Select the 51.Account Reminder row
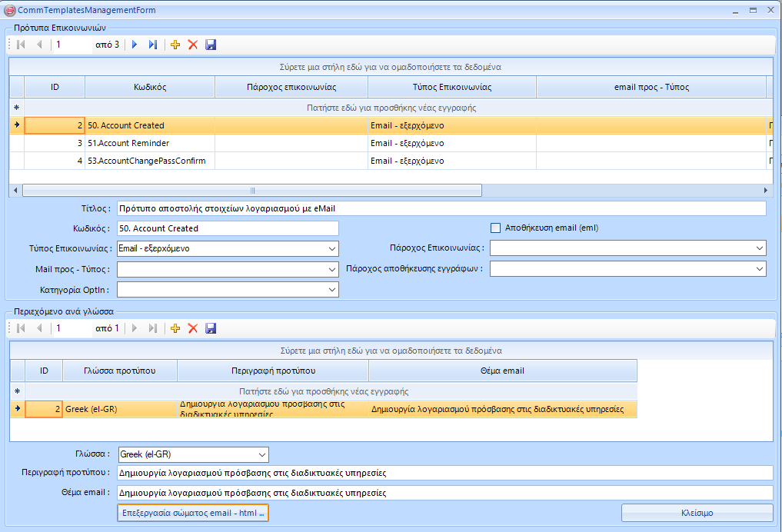The width and height of the screenshot is (782, 532). pos(150,143)
